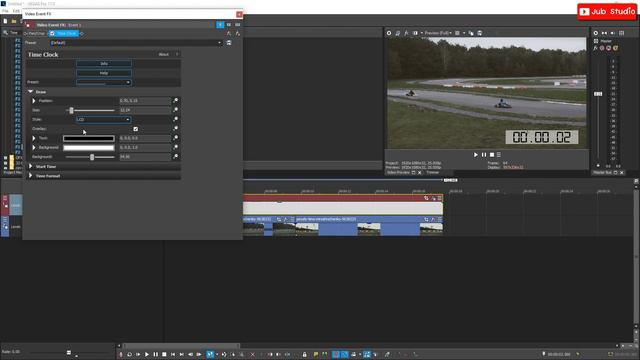Select the Pan/Crop item in the FX chain
The height and width of the screenshot is (360, 640).
(x=36, y=33)
